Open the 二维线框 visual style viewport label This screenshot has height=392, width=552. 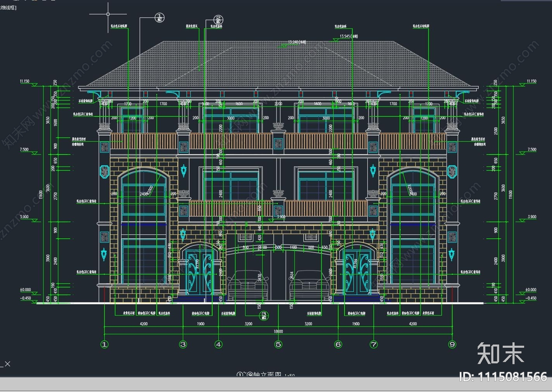(8, 8)
